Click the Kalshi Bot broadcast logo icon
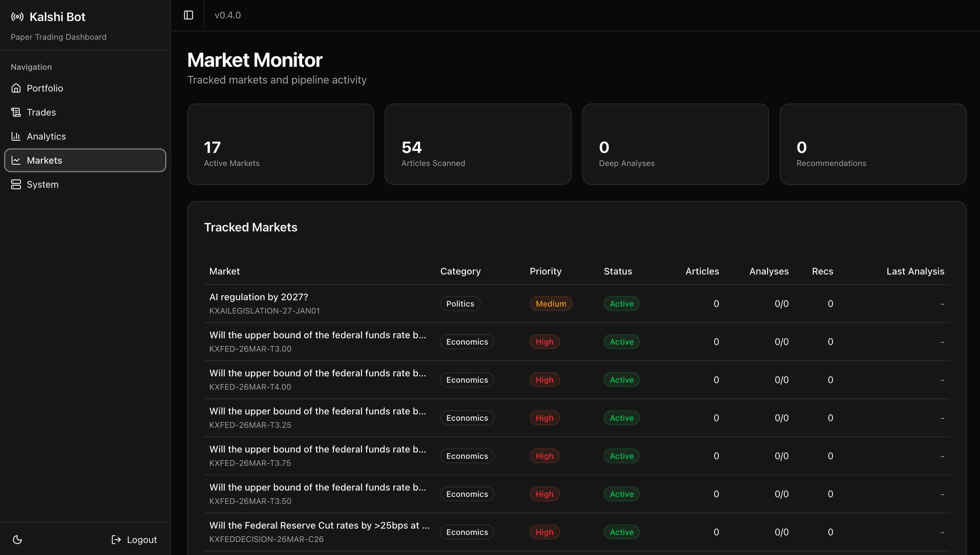This screenshot has height=555, width=980. [17, 17]
